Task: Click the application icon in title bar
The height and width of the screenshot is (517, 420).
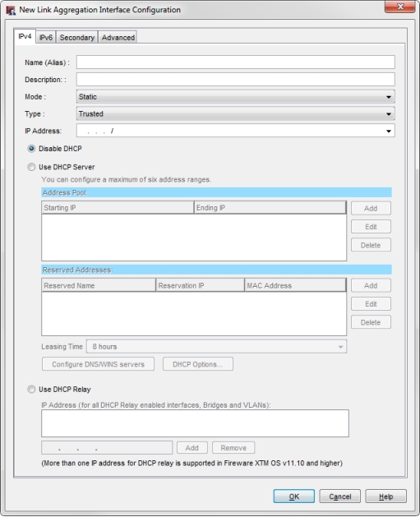Action: [11, 10]
